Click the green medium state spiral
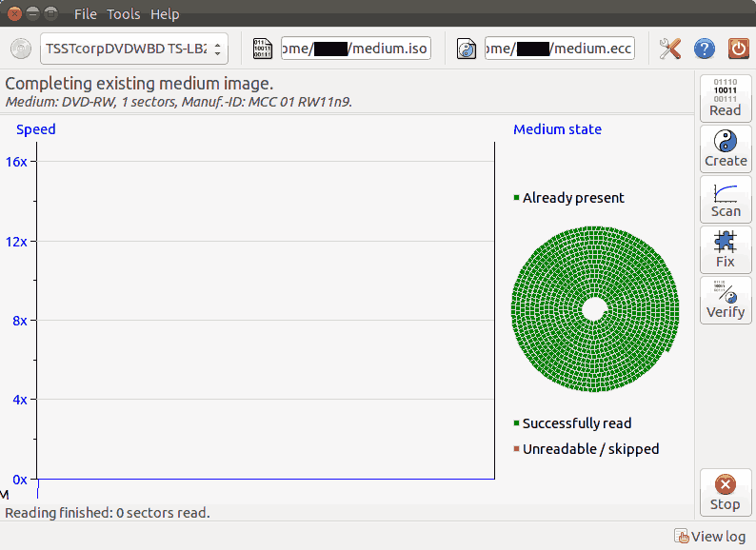756x550 pixels. [x=595, y=308]
